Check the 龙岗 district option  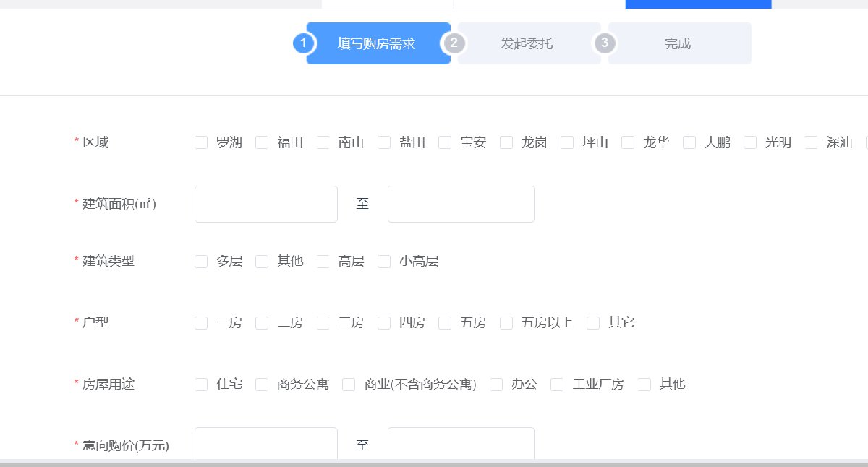[506, 142]
